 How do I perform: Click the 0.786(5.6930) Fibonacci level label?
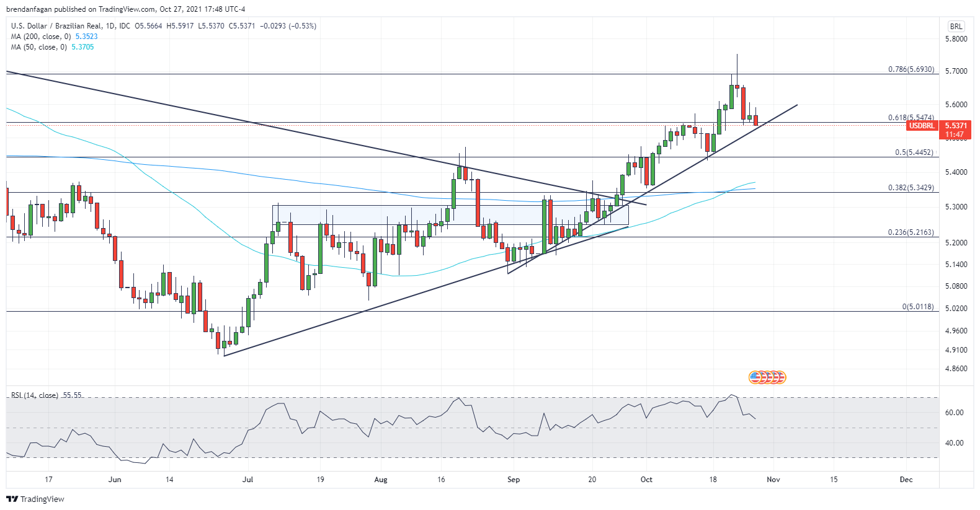pos(911,69)
